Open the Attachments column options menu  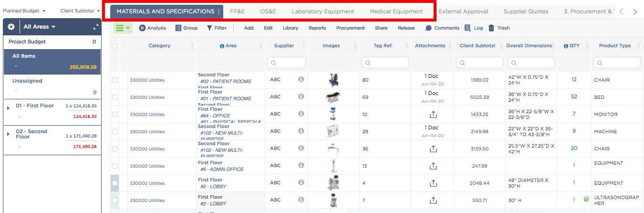[x=450, y=46]
